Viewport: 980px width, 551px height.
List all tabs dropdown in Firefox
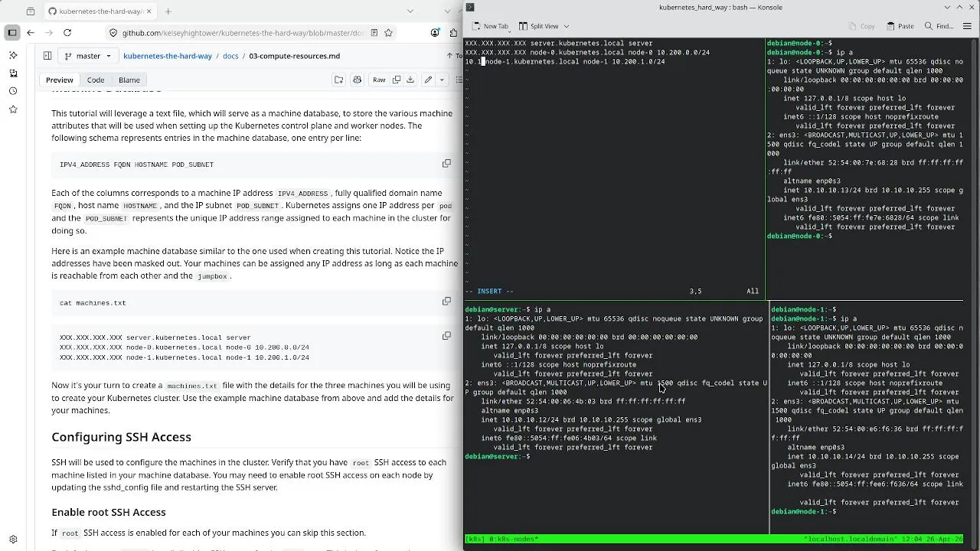(410, 11)
